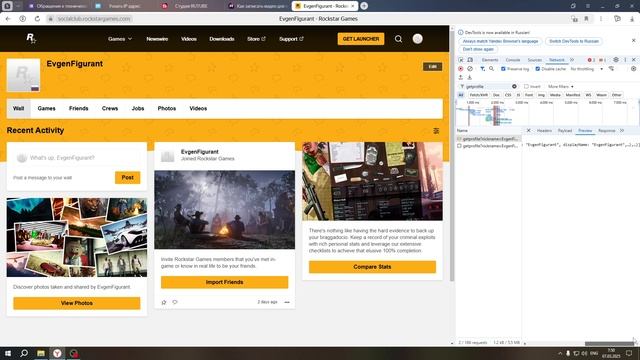This screenshot has width=640, height=360.
Task: Filter requests by CSS type
Action: point(508,95)
